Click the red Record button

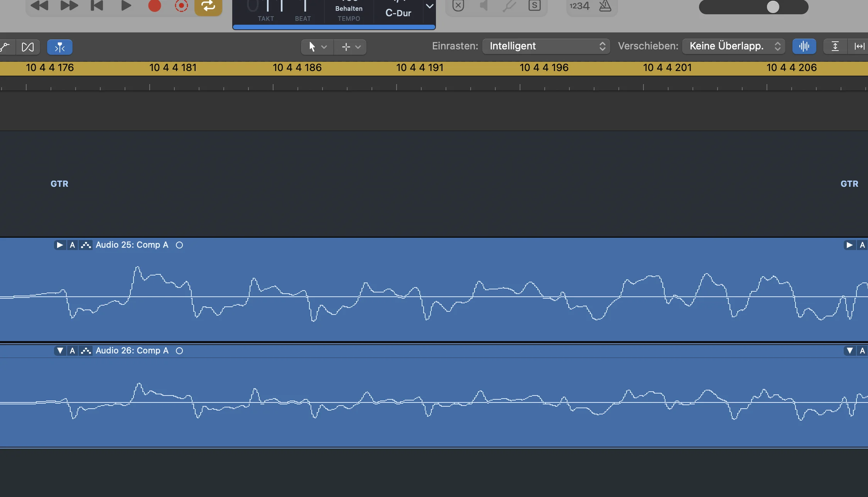tap(154, 5)
